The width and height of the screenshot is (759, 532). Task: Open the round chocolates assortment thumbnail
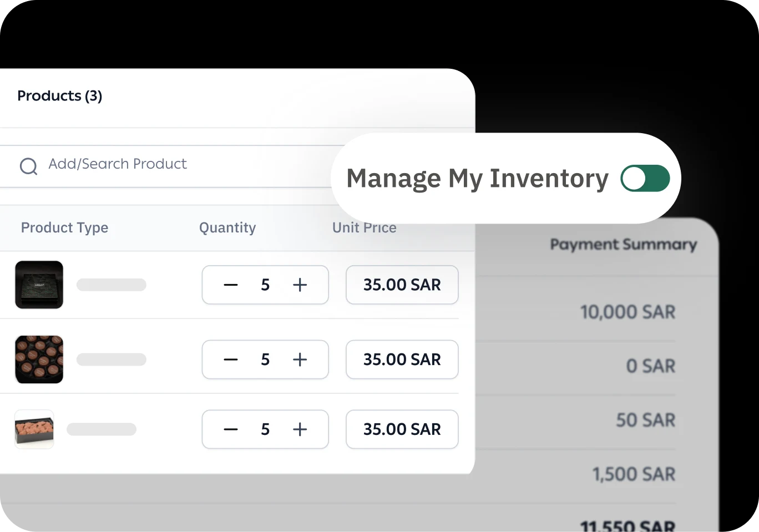39,359
